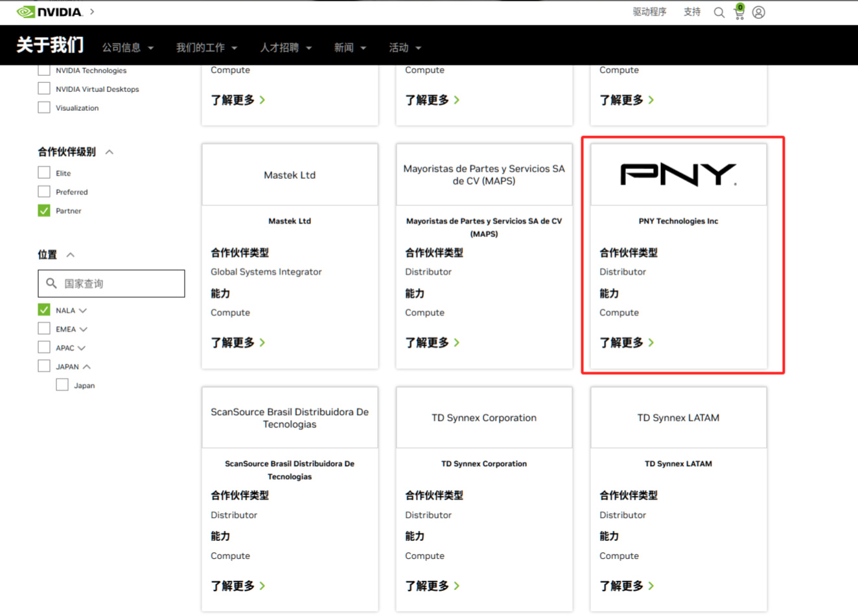Click the 'PNY Technologies Inc' company name
Image resolution: width=858 pixels, height=616 pixels.
[678, 221]
